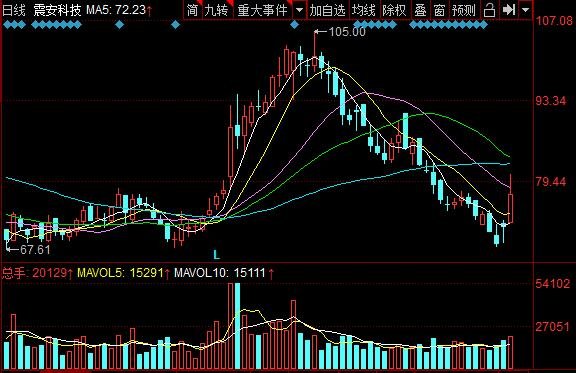Click the 54102 volume axis label
The image size is (576, 373).
(x=553, y=283)
